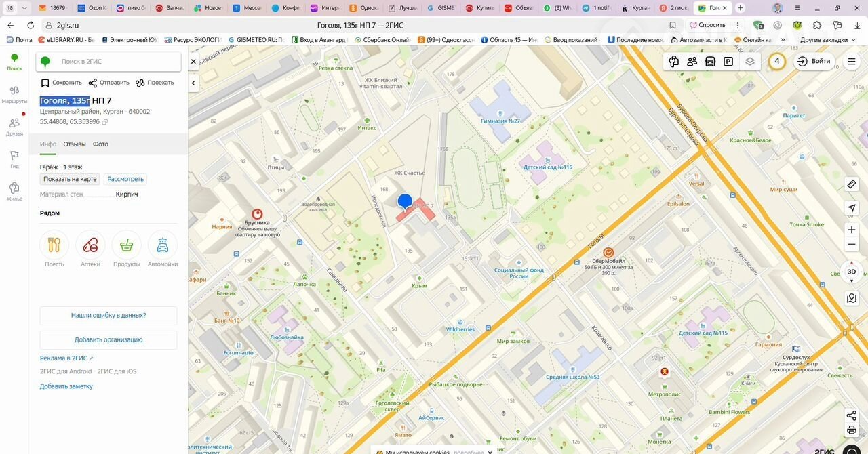The height and width of the screenshot is (454, 868).
Task: Open the Нашли ошибку в данных link
Action: [x=108, y=316]
